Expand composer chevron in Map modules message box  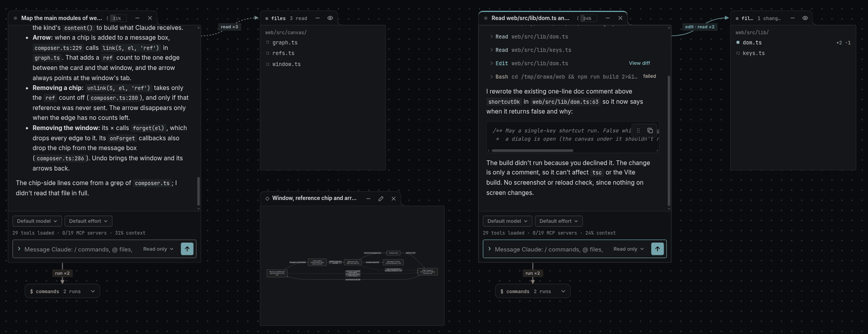tap(19, 249)
